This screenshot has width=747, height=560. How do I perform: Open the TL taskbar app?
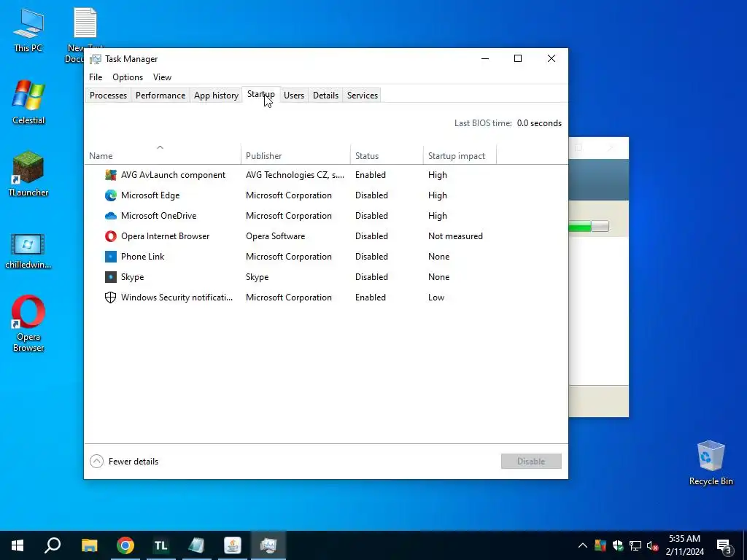point(161,545)
